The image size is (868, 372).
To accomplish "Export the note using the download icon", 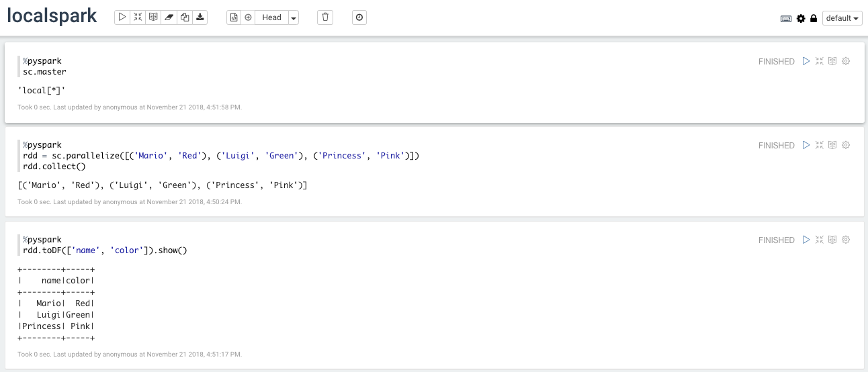I will coord(200,17).
